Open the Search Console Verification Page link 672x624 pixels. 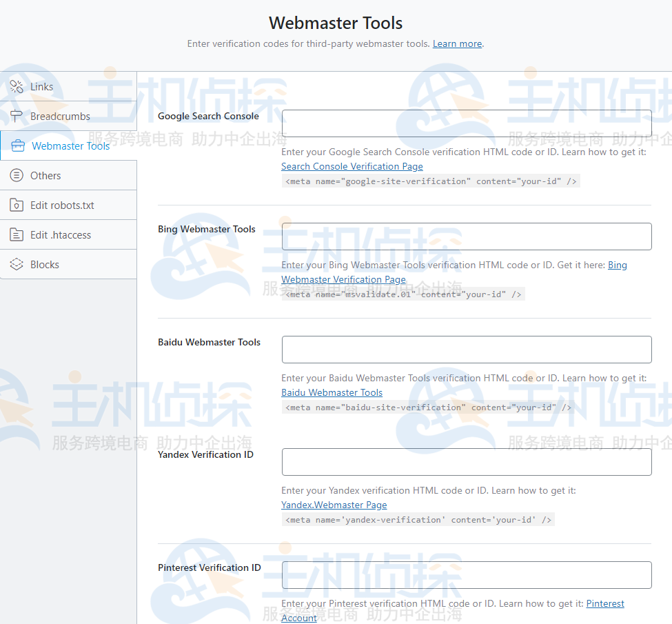point(352,166)
